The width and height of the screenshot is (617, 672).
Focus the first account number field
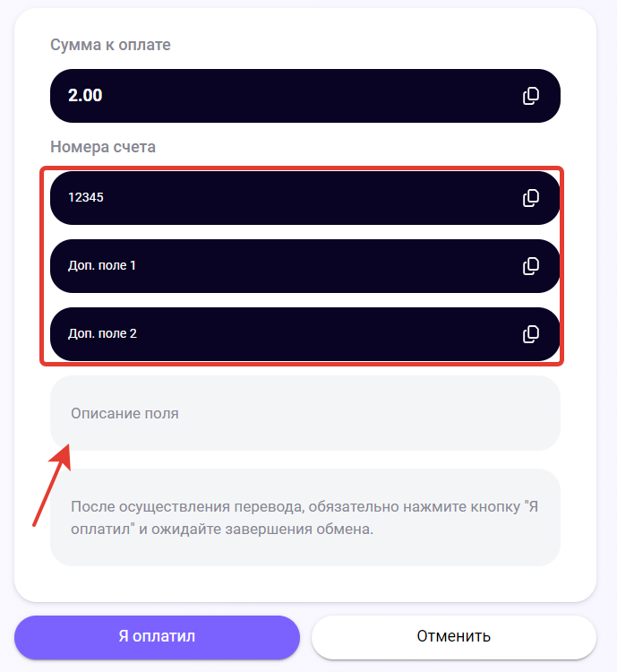click(x=304, y=198)
